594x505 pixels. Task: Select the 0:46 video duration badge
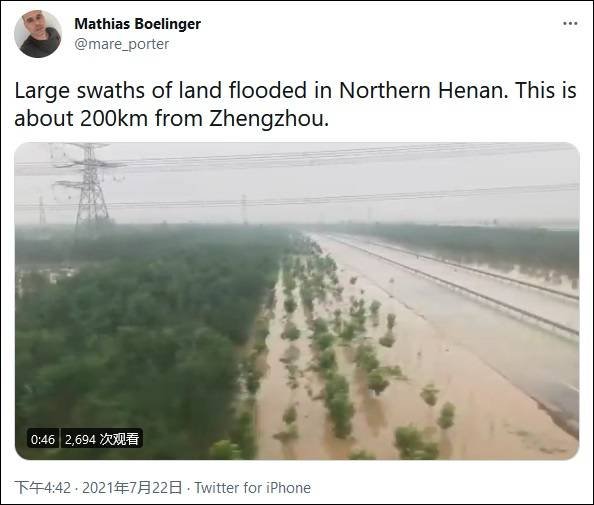click(43, 439)
